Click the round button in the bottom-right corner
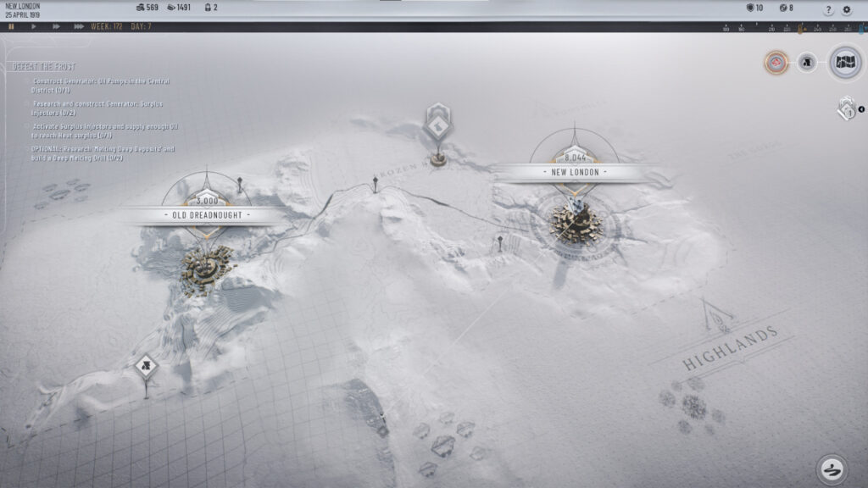The width and height of the screenshot is (868, 488). point(832,470)
